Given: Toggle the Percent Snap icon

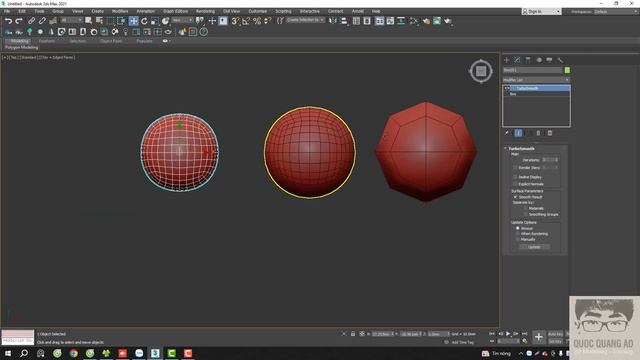Looking at the screenshot, I should point(257,21).
